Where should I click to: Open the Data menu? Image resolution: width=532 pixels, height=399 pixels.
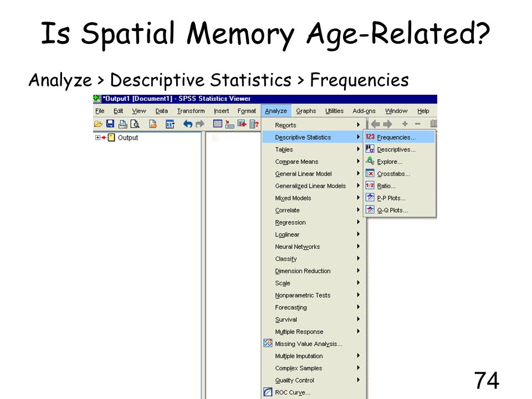(x=161, y=111)
